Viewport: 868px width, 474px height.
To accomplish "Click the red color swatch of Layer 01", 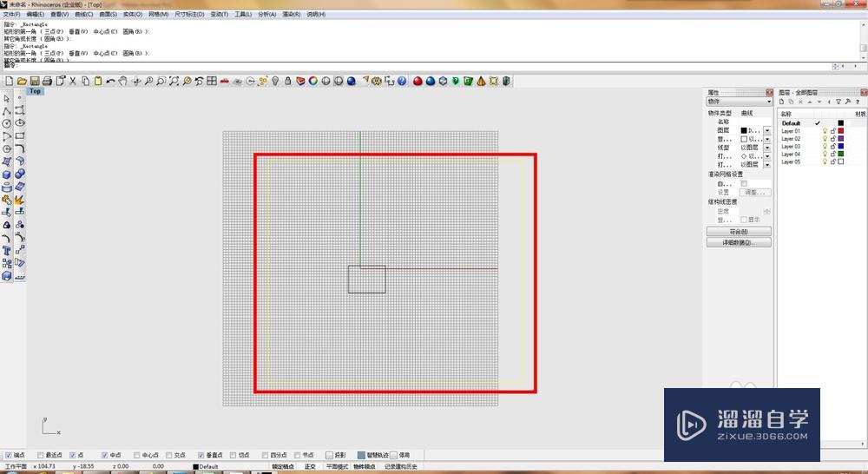I will 841,131.
